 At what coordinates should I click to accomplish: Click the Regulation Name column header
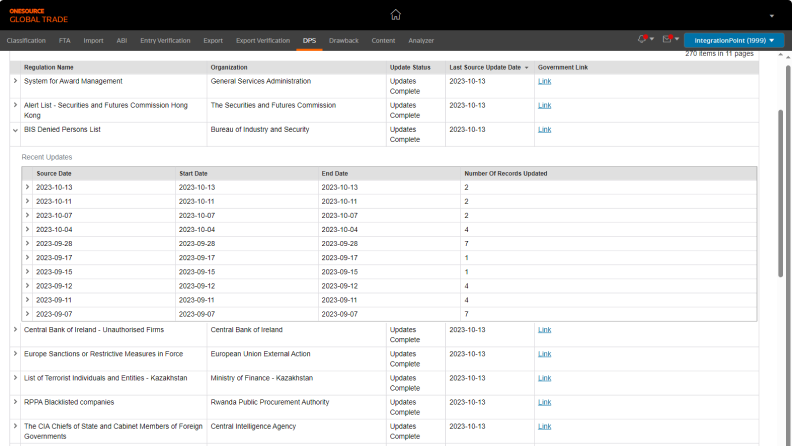(x=49, y=67)
